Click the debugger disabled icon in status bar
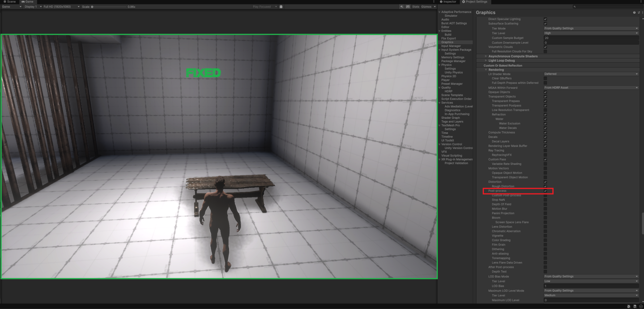 [x=629, y=306]
